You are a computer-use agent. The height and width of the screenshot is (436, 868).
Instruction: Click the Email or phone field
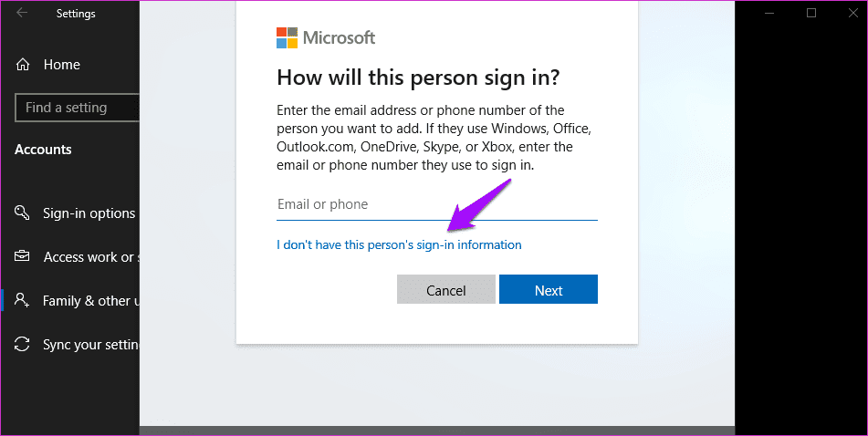[x=436, y=204]
